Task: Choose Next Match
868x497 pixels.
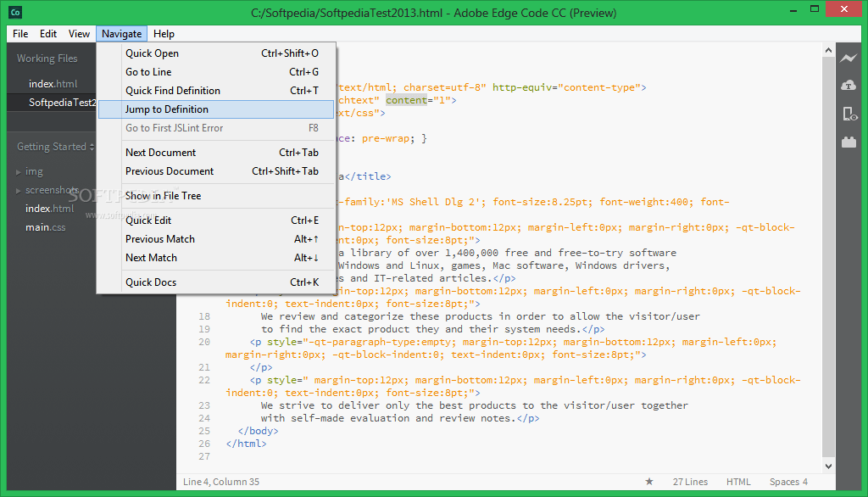Action: pyautogui.click(x=216, y=258)
